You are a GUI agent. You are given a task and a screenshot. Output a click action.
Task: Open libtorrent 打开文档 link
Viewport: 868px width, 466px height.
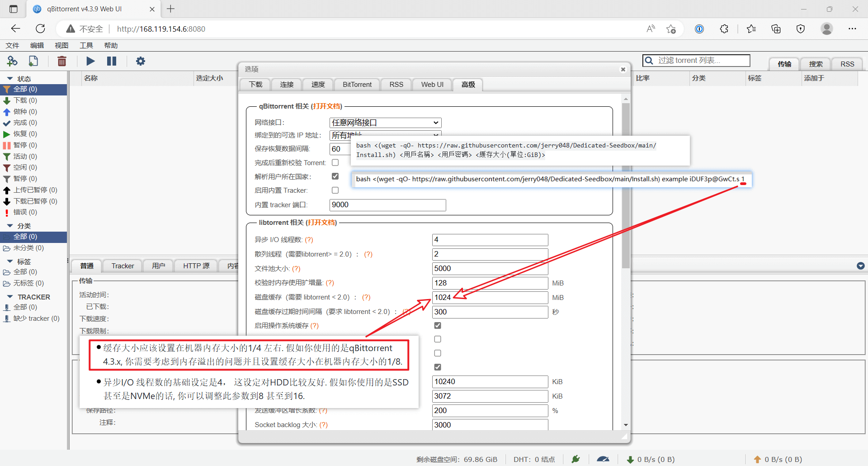coord(321,223)
